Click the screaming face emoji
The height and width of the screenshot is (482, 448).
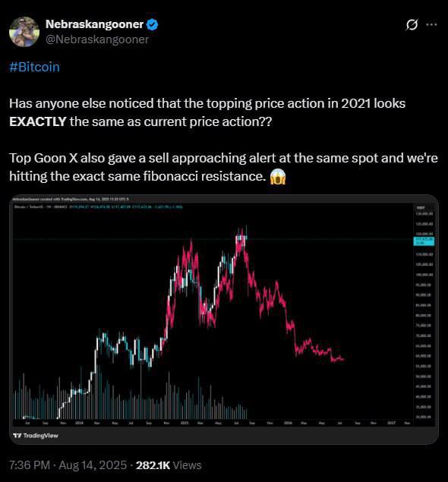tap(278, 176)
